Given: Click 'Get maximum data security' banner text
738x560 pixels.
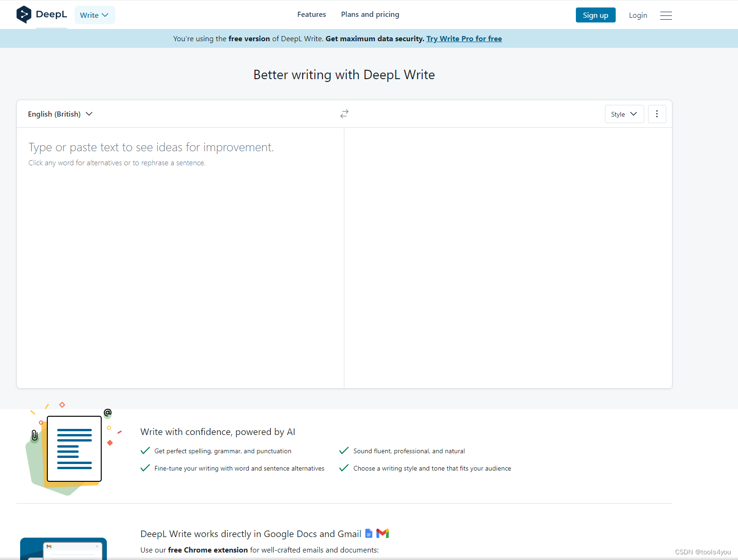Looking at the screenshot, I should coord(375,38).
